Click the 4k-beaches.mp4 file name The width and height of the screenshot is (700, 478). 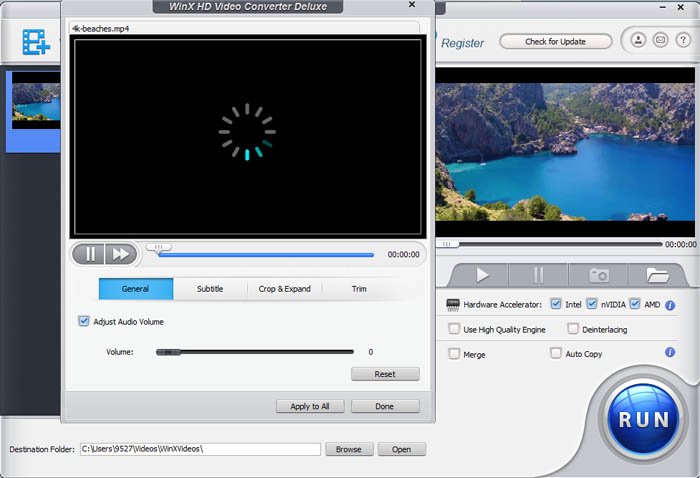100,29
